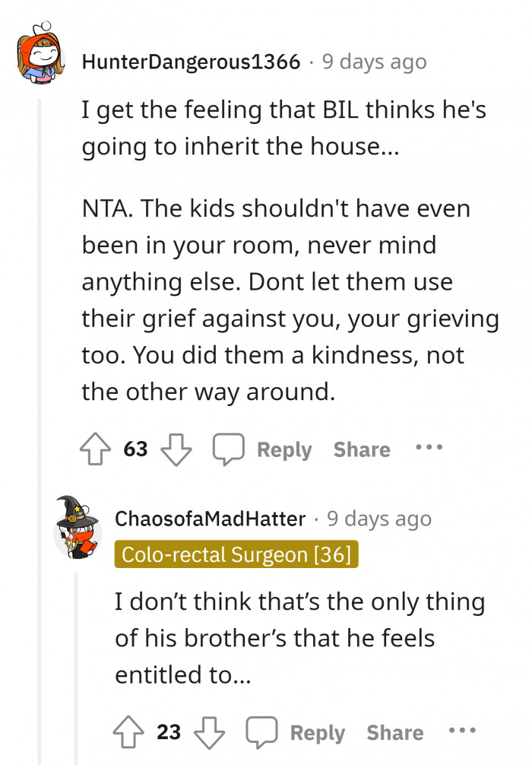Visit ChaosofaMadHatter's profile via username
The width and height of the screenshot is (532, 765).
point(211,519)
